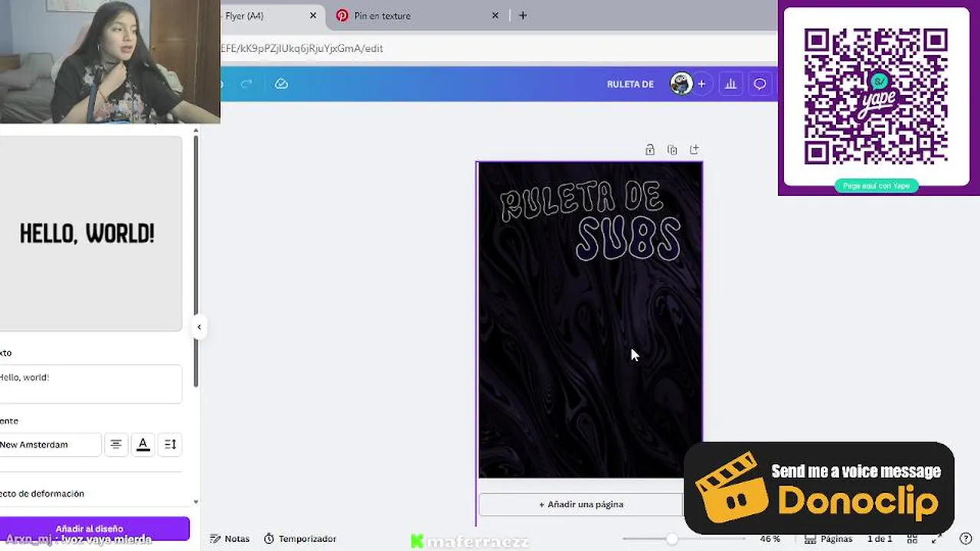Image resolution: width=980 pixels, height=551 pixels.
Task: Enter fullscreen presentation mode
Action: (936, 539)
